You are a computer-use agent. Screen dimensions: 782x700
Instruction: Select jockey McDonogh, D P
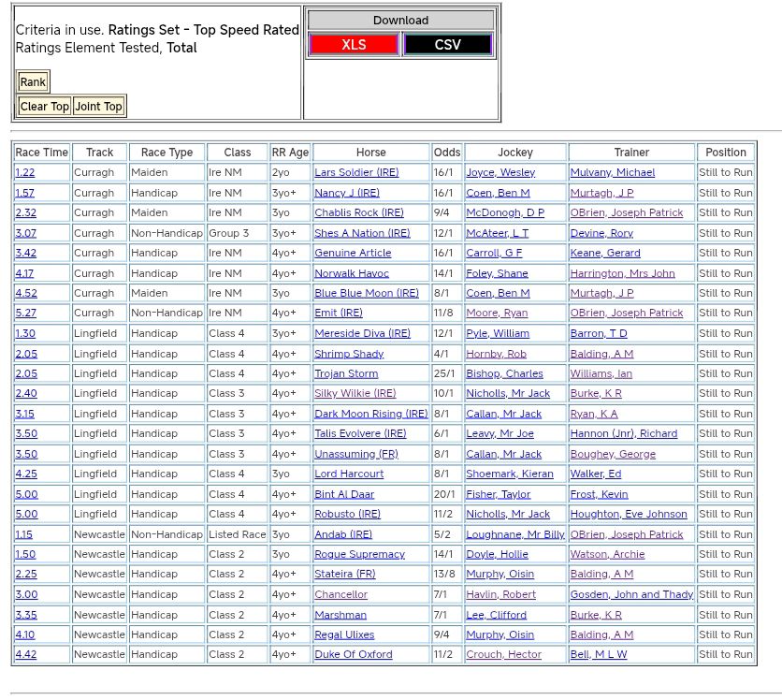(x=505, y=213)
